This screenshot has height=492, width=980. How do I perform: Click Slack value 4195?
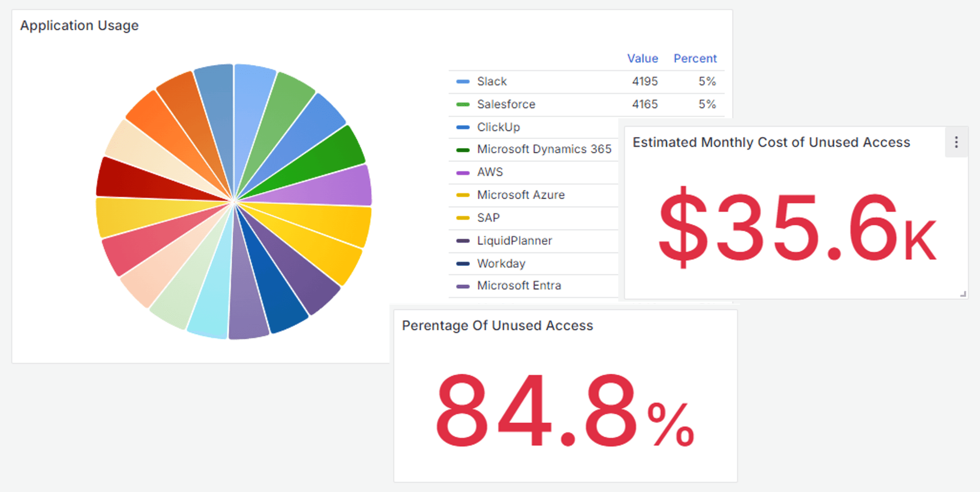click(645, 81)
